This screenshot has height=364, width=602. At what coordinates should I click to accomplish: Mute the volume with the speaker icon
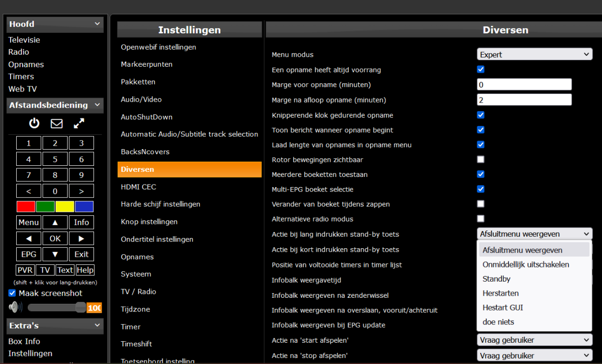(14, 306)
